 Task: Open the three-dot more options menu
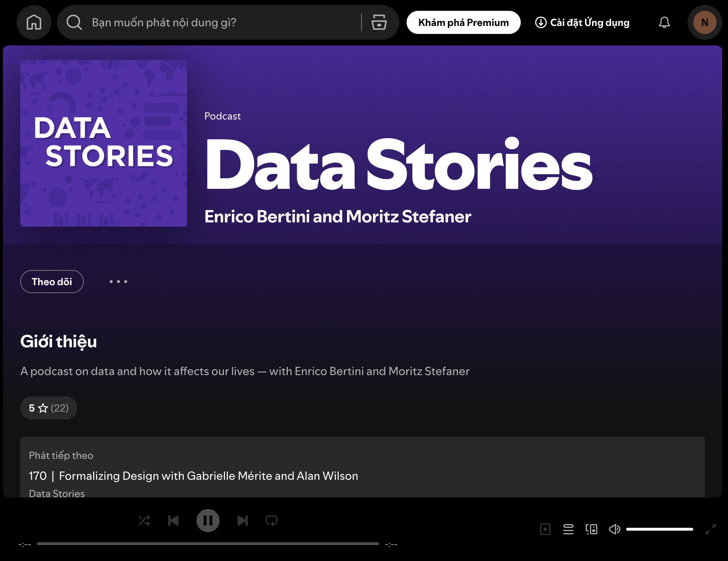coord(118,282)
